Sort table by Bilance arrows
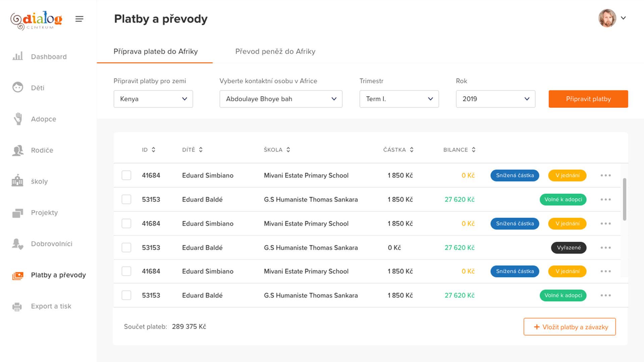The height and width of the screenshot is (362, 644). (474, 150)
